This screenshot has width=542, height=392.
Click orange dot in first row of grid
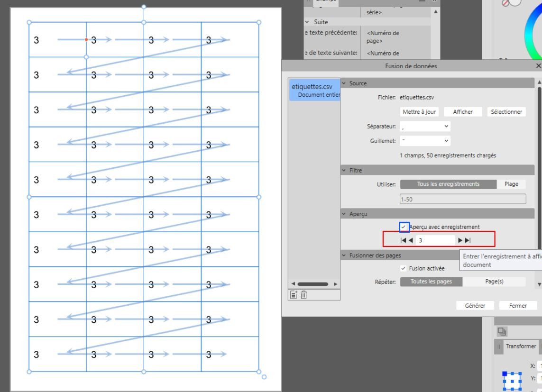86,40
